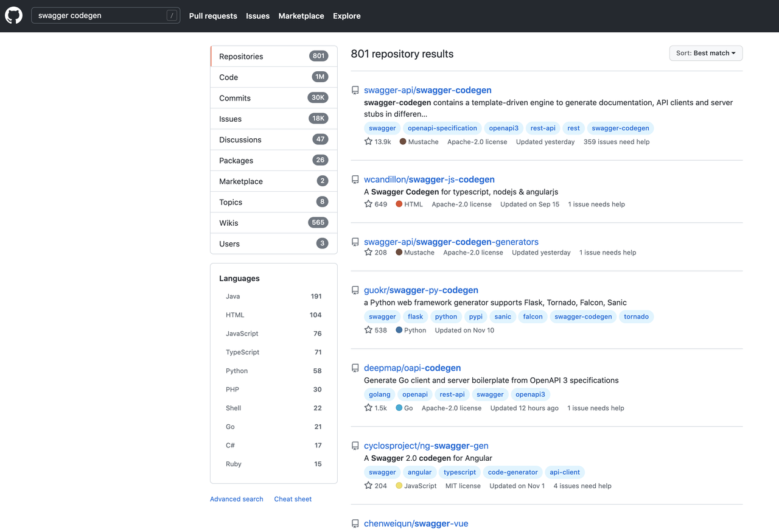This screenshot has width=779, height=532.
Task: Open Explore in top navigation
Action: coord(347,16)
